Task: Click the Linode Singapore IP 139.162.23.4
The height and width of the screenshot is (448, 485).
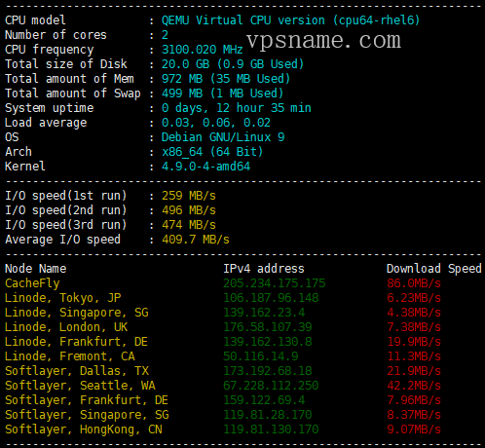Action: (x=264, y=313)
